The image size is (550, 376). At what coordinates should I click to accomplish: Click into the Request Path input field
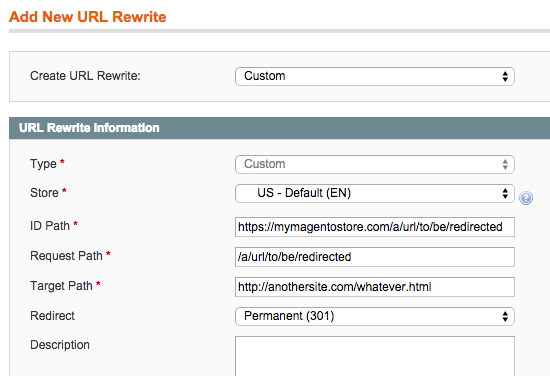point(375,257)
